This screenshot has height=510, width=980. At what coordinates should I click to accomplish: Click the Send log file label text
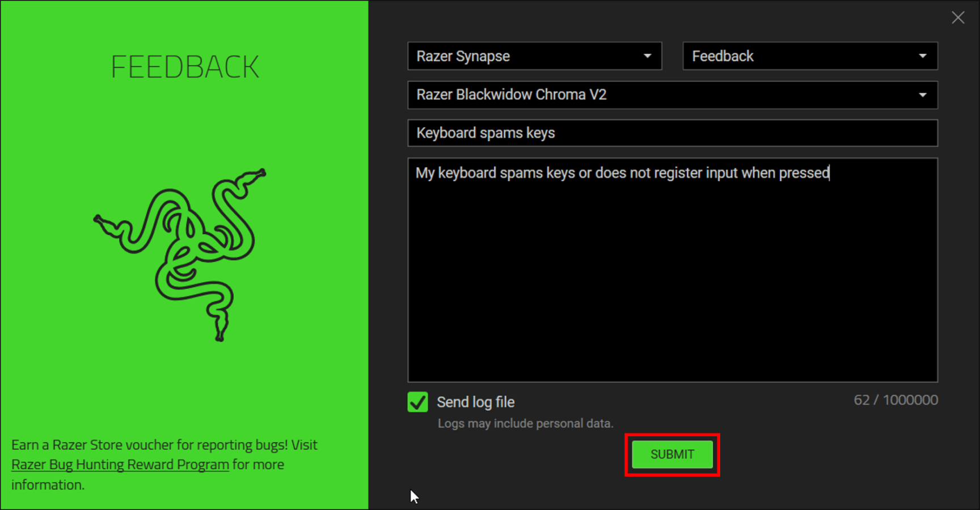point(475,402)
